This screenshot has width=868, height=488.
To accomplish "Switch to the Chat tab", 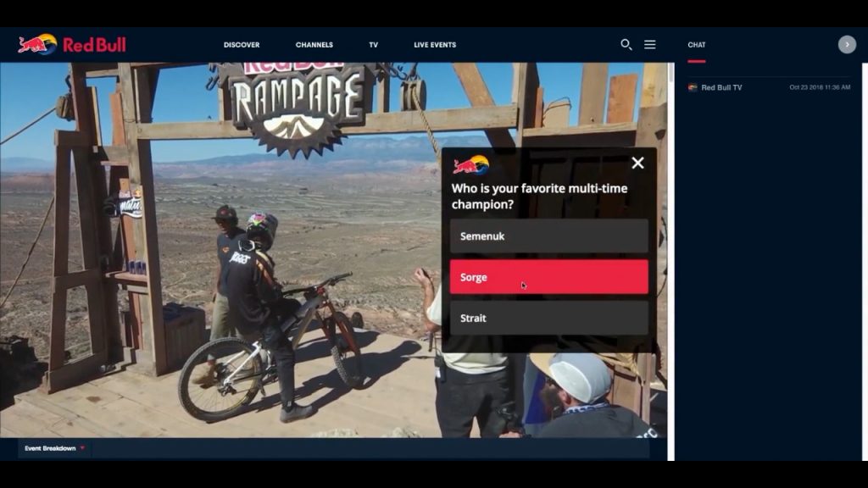I will pos(697,45).
